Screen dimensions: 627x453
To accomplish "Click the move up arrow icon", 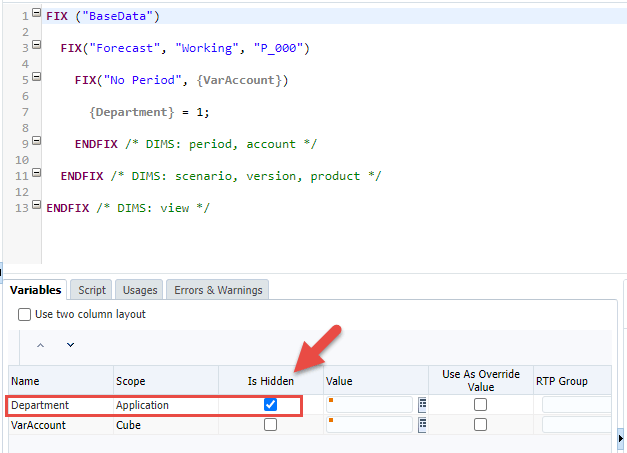I will pos(41,345).
